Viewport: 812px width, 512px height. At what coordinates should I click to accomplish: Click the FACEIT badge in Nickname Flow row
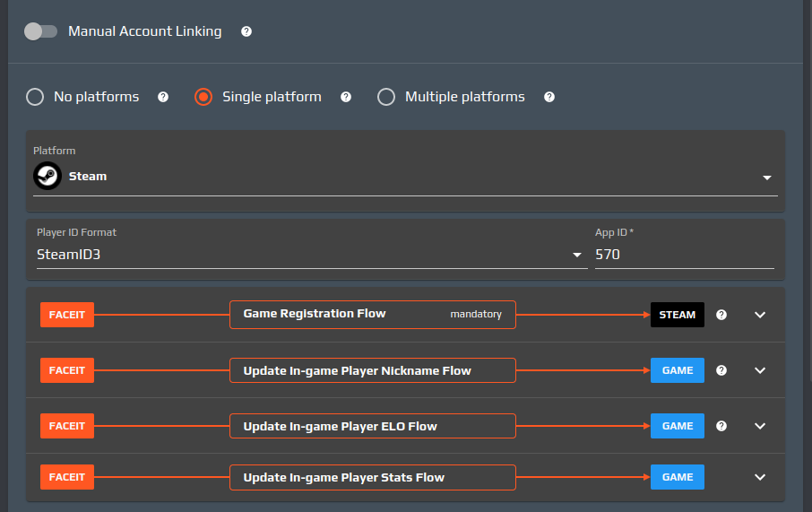67,370
